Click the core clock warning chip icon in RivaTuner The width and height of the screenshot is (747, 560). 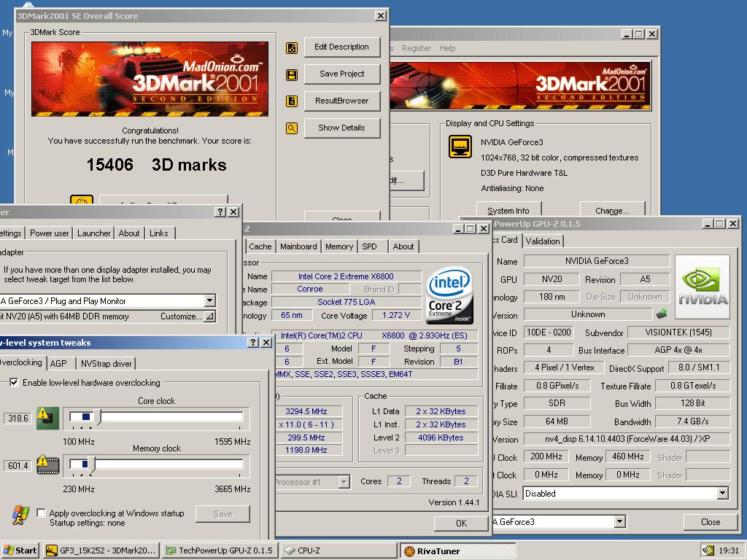click(x=47, y=418)
